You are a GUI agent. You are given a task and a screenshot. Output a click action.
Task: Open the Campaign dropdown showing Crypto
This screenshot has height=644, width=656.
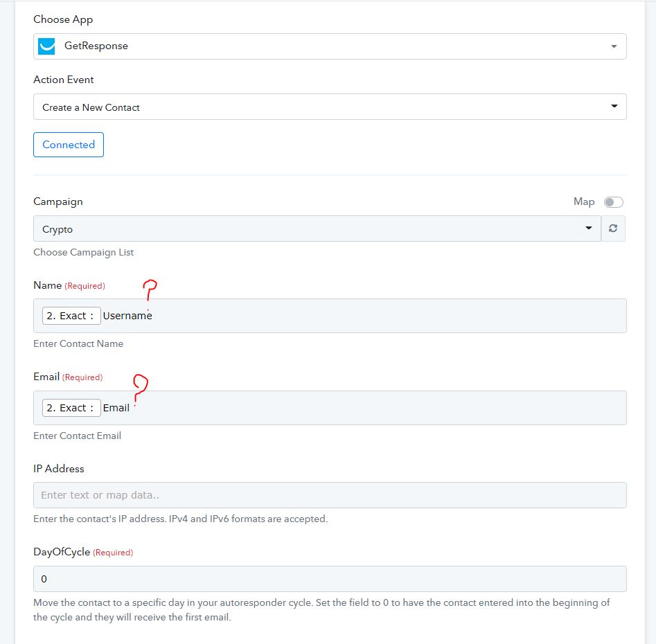coord(317,229)
